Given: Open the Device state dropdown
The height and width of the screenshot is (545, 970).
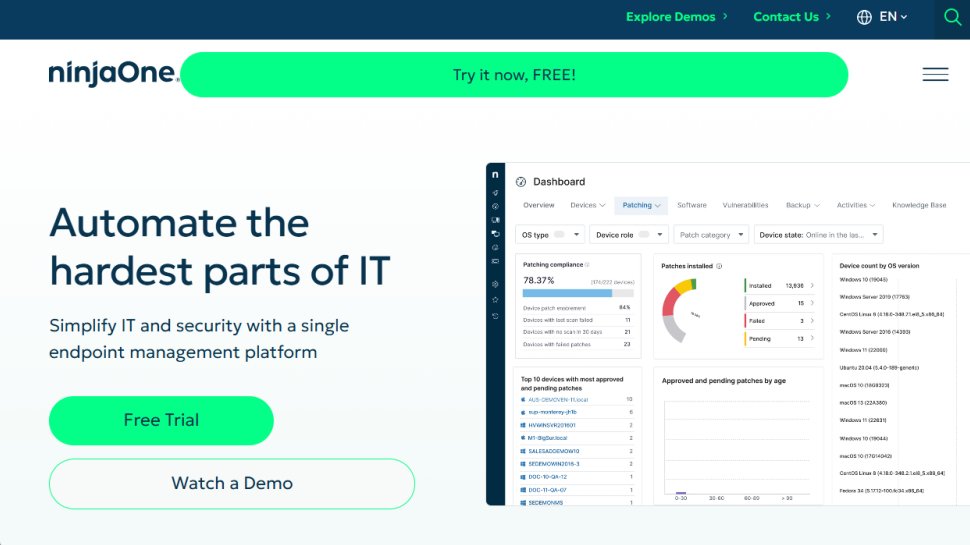Looking at the screenshot, I should point(818,234).
